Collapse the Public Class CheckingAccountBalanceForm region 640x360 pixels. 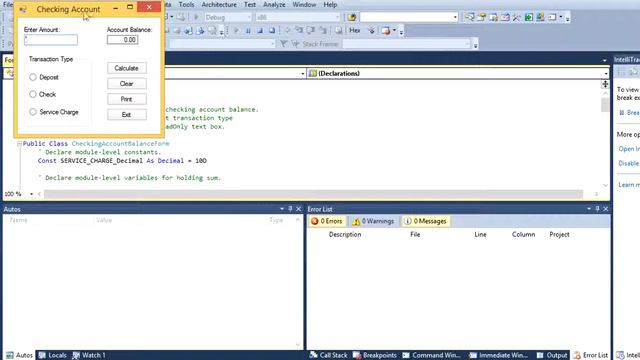click(x=19, y=144)
